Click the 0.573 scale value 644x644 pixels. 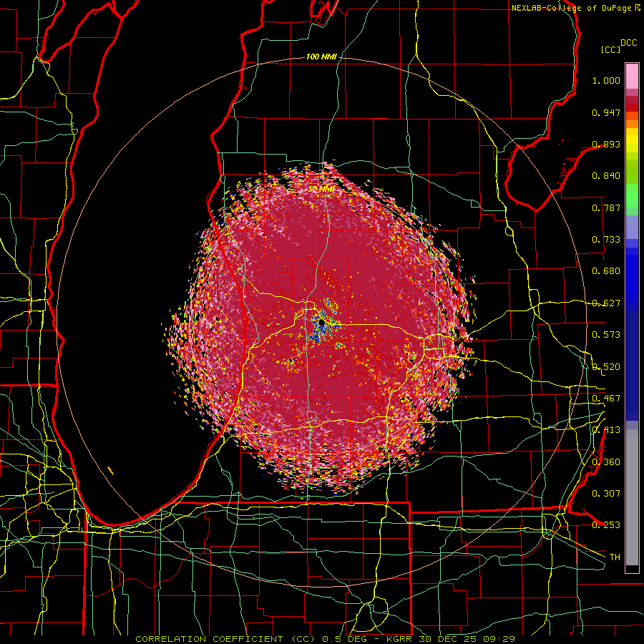[606, 335]
